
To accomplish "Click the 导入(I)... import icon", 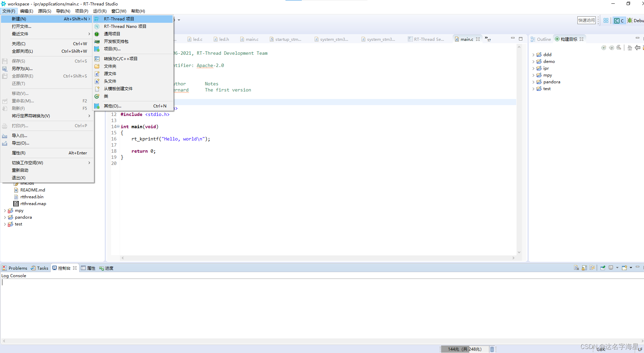I will pyautogui.click(x=5, y=136).
